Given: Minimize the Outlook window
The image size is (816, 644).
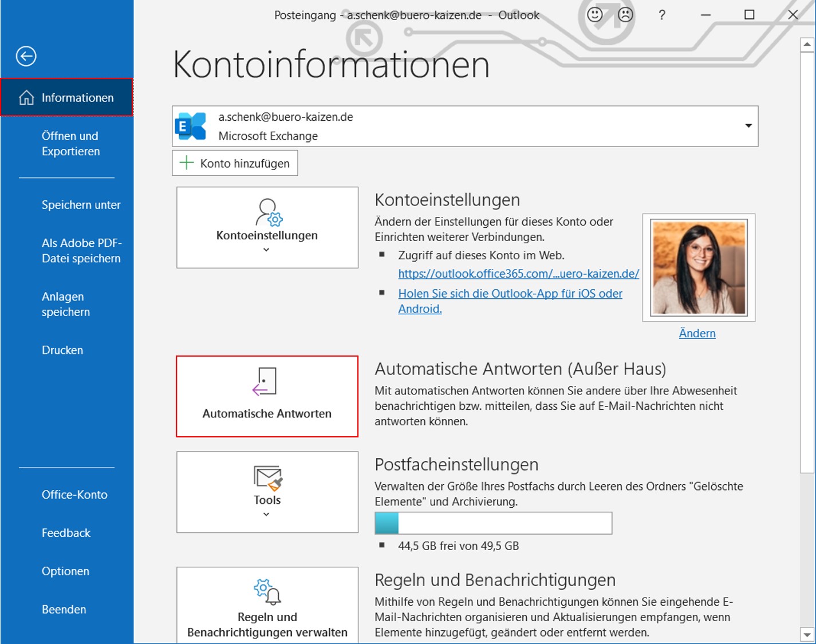Looking at the screenshot, I should [705, 15].
